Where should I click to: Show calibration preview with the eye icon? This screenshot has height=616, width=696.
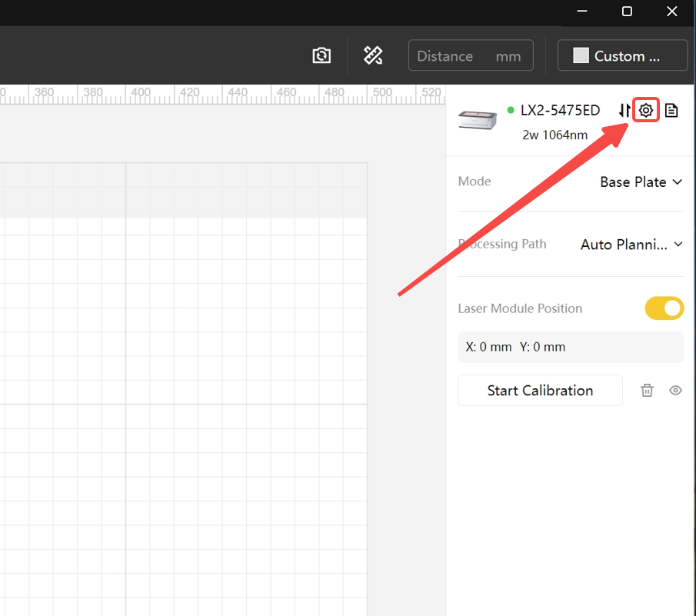tap(675, 390)
